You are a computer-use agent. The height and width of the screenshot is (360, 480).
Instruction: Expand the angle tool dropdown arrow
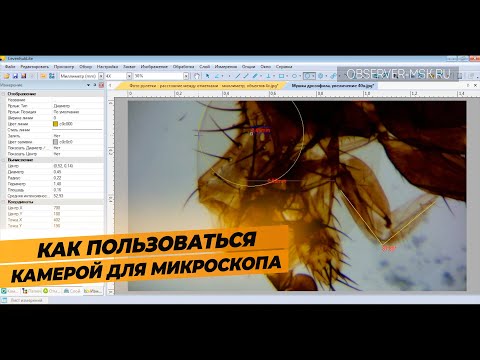223,76
